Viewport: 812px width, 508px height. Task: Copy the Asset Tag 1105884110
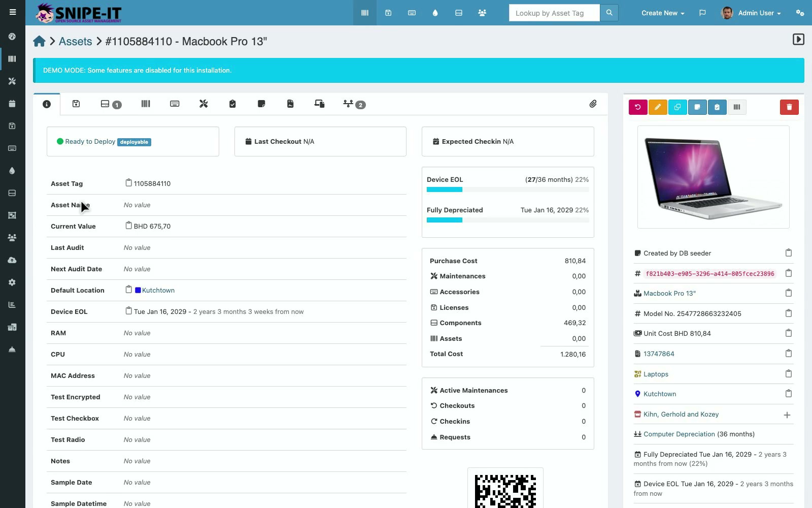coord(129,183)
